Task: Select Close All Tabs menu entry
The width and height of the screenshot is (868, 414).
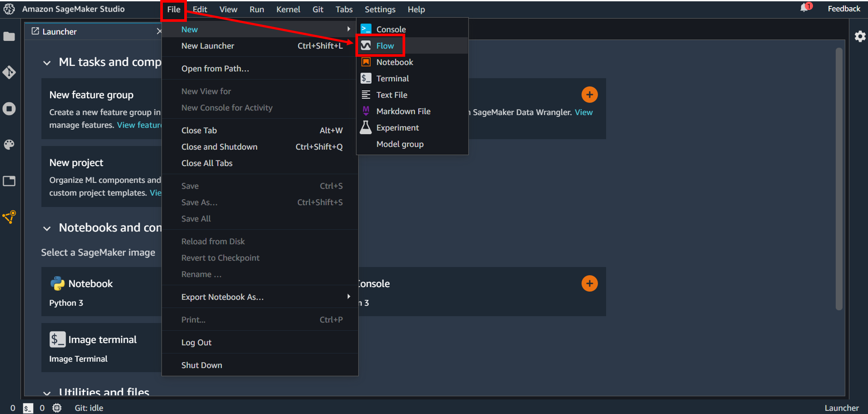Action: pyautogui.click(x=260, y=163)
